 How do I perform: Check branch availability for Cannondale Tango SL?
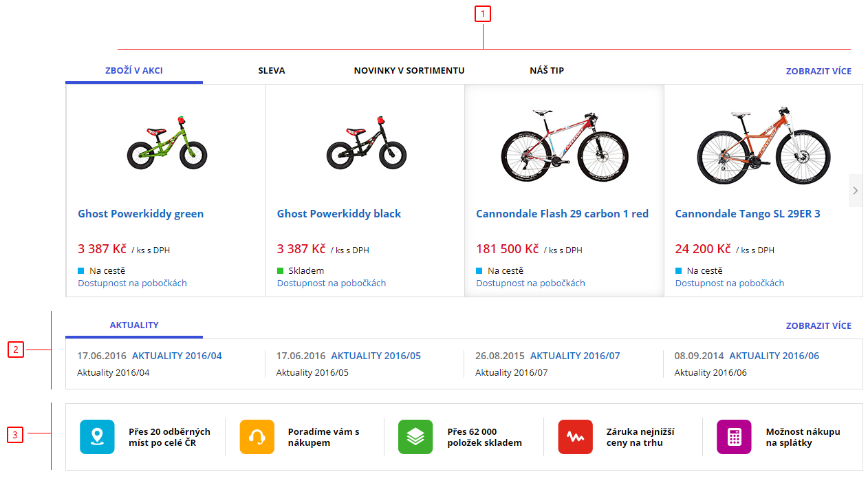point(730,283)
